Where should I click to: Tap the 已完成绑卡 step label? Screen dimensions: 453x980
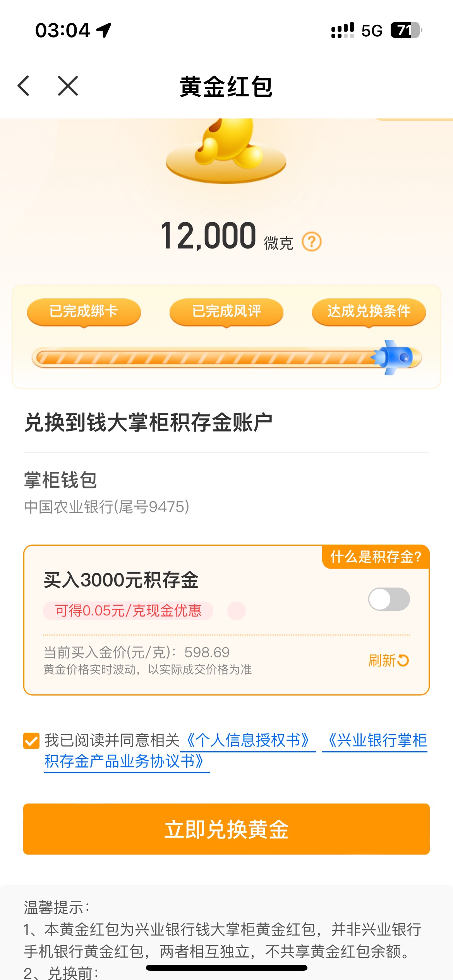(84, 311)
